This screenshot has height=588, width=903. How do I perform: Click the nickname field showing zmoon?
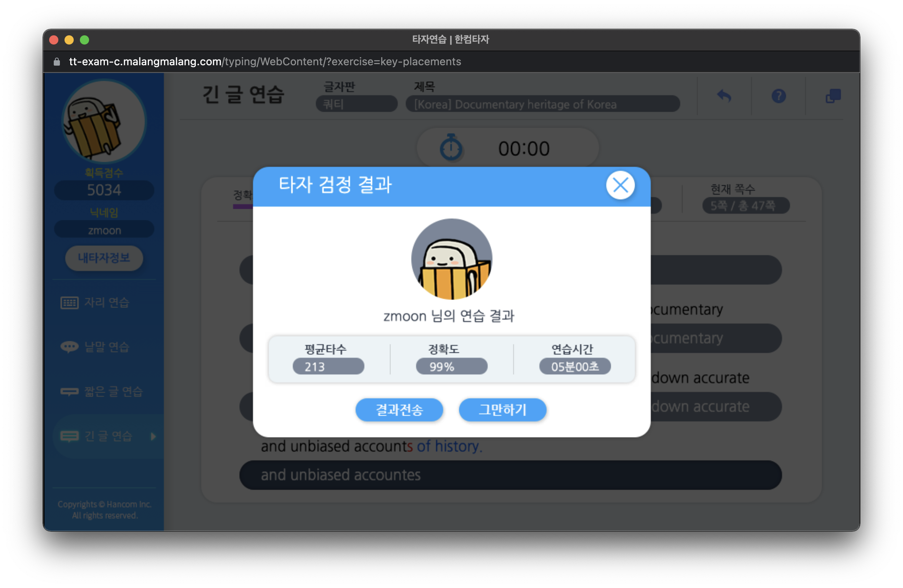(104, 230)
